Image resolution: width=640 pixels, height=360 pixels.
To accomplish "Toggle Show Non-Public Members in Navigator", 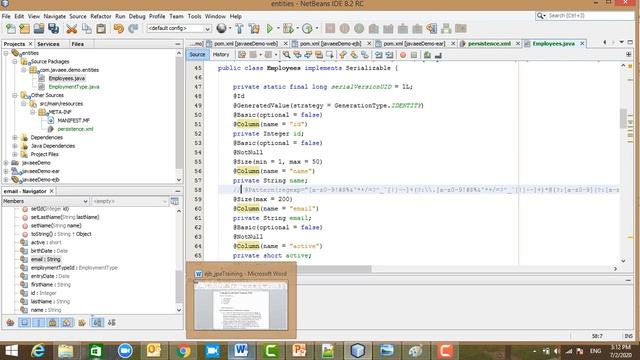I will pyautogui.click(x=53, y=323).
